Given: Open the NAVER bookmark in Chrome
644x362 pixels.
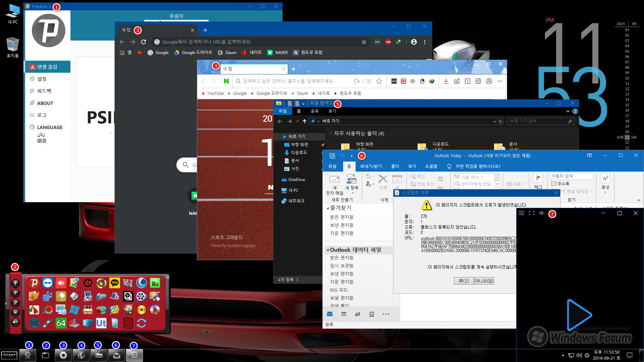Looking at the screenshot, I should (278, 53).
